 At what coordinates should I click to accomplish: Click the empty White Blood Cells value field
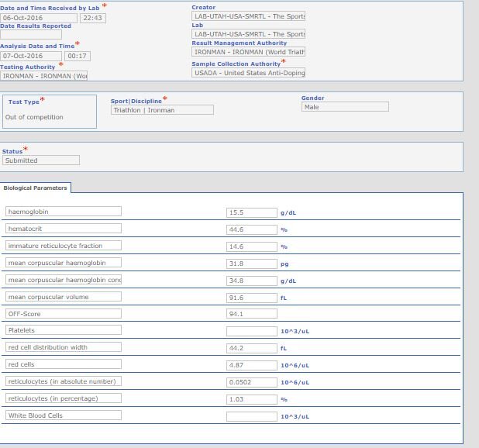(x=252, y=417)
